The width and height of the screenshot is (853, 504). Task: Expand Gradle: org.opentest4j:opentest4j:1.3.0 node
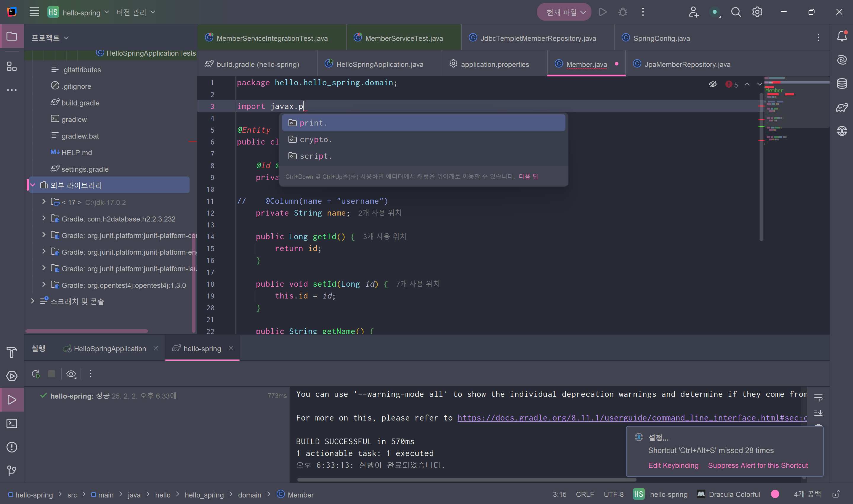pyautogui.click(x=44, y=285)
